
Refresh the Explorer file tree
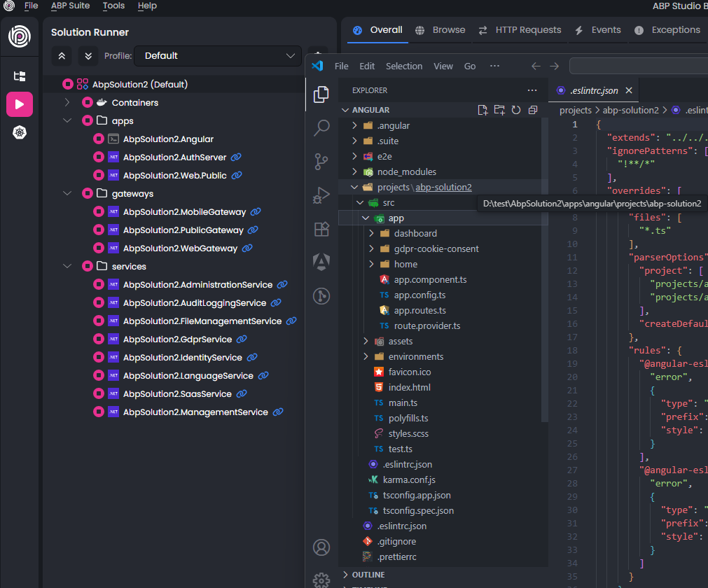coord(516,110)
